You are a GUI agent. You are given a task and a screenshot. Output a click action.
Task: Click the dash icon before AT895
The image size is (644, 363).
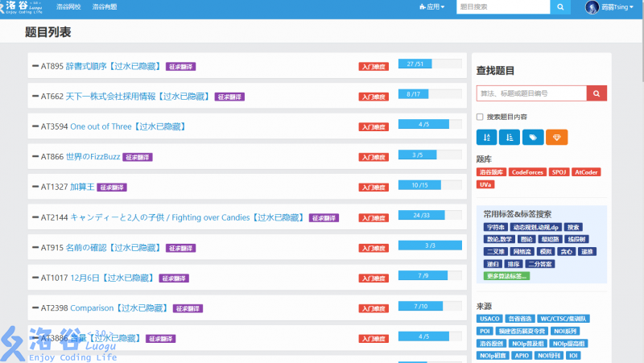pyautogui.click(x=35, y=66)
